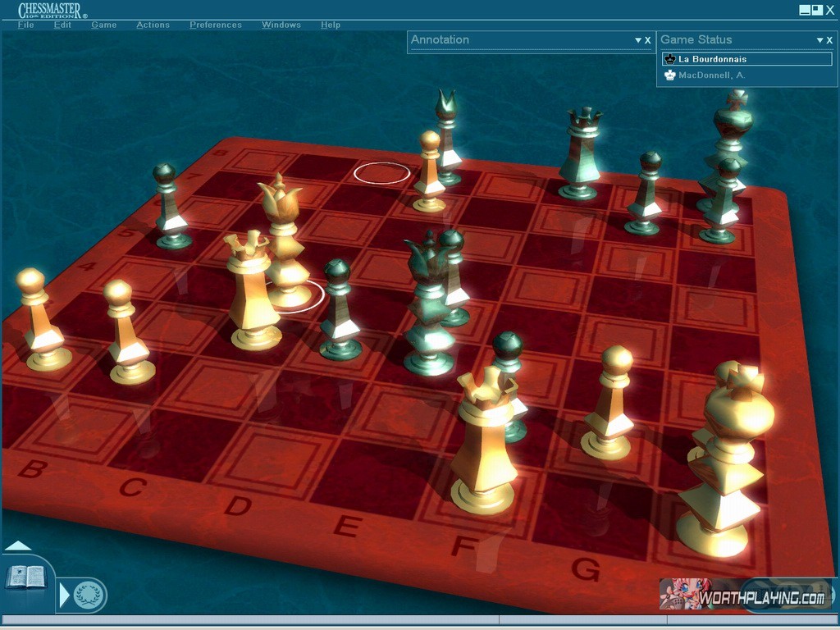Close the Annotation panel

point(648,40)
